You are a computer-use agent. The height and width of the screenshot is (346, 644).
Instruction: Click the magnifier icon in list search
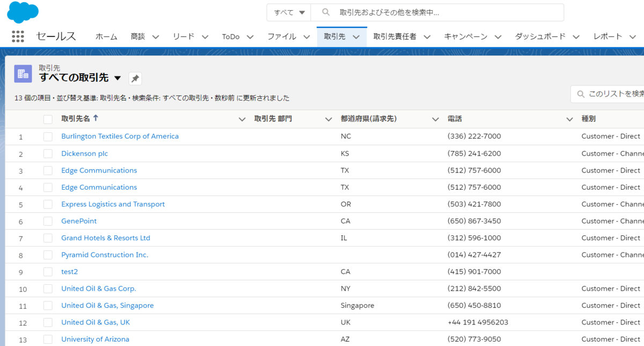[x=581, y=94]
